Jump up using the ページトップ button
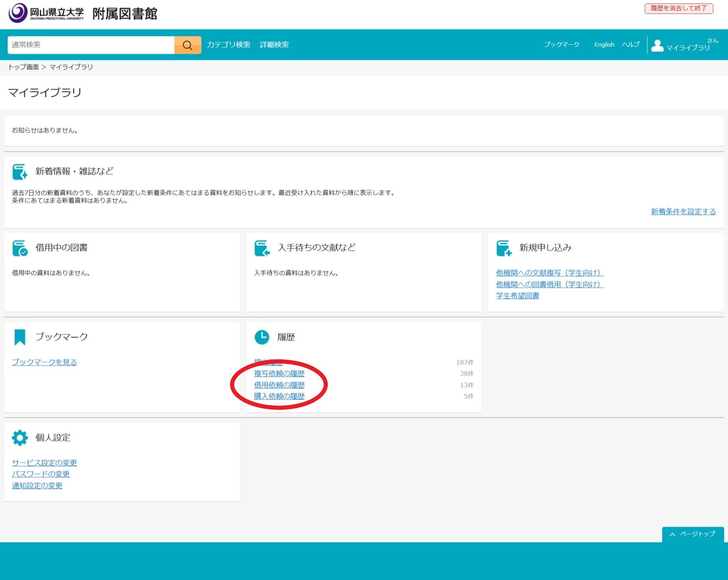The image size is (728, 580). pos(692,534)
